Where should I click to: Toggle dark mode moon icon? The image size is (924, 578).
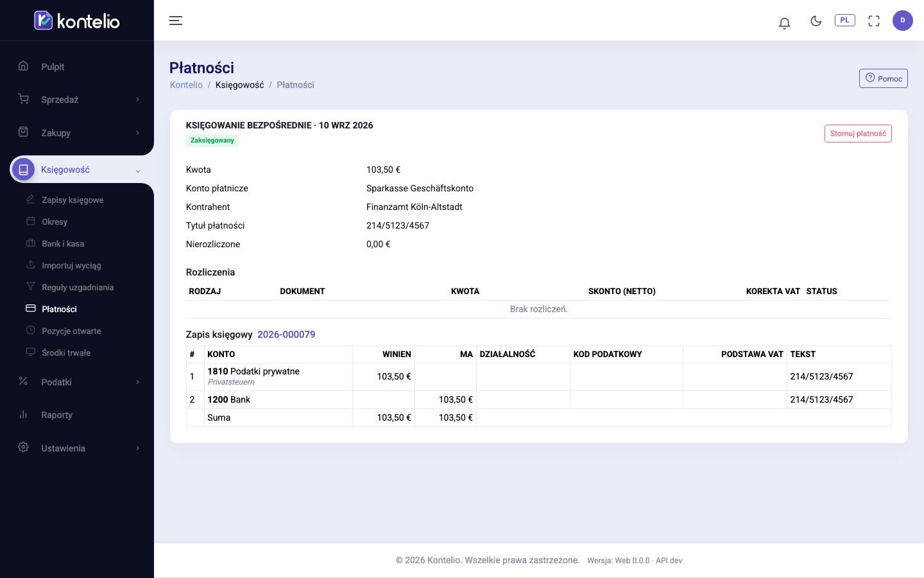pyautogui.click(x=816, y=21)
